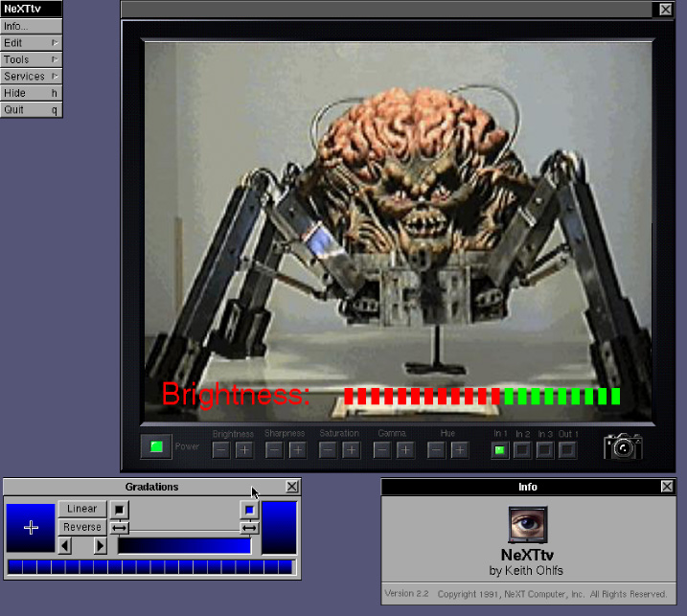Close the Gradations panel
This screenshot has height=616, width=687.
point(292,487)
